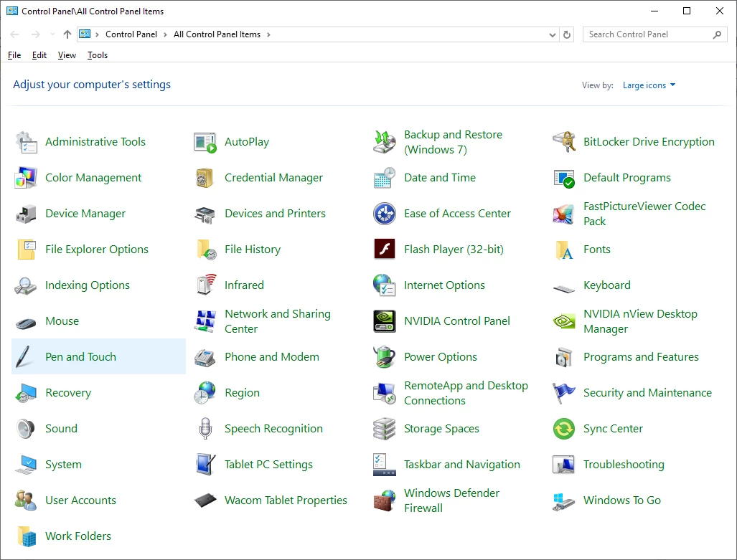Open Taskbar and Navigation link

click(x=461, y=465)
